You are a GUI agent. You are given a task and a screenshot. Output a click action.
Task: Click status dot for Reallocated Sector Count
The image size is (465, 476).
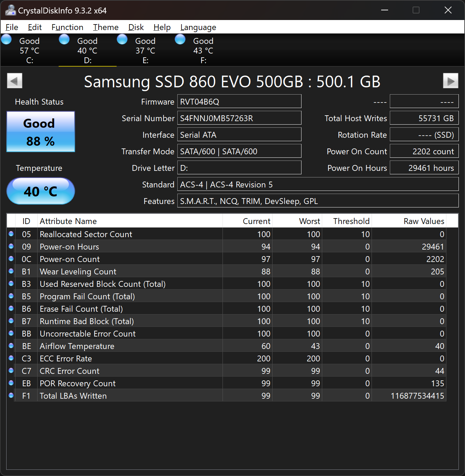11,234
